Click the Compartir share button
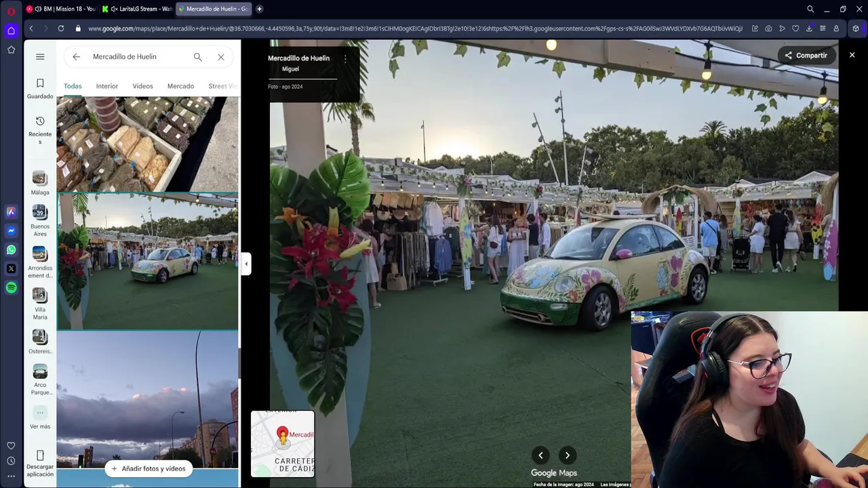The height and width of the screenshot is (488, 868). pyautogui.click(x=806, y=56)
